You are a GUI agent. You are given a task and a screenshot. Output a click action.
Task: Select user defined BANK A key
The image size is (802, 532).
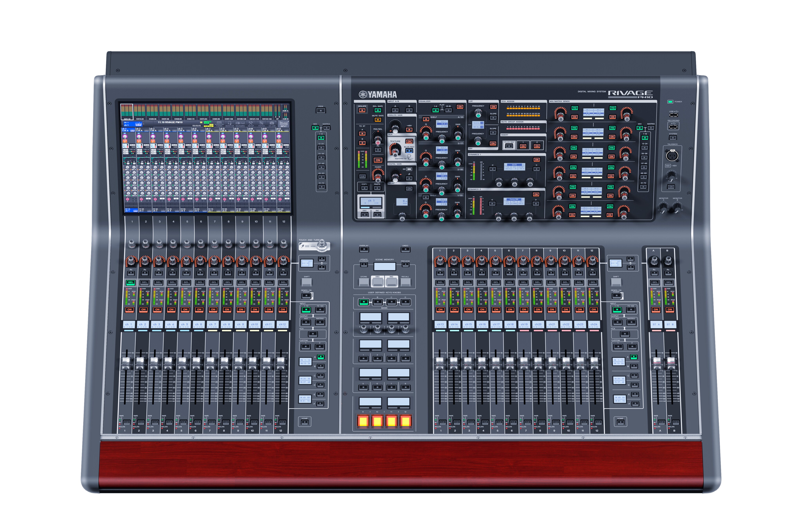tap(364, 302)
